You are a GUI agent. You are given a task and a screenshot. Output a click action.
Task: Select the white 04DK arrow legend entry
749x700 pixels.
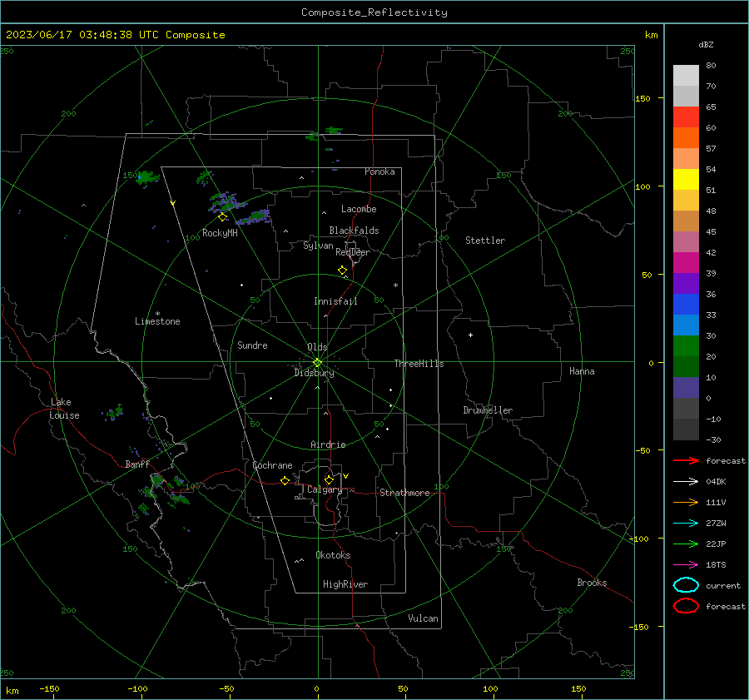tap(686, 481)
